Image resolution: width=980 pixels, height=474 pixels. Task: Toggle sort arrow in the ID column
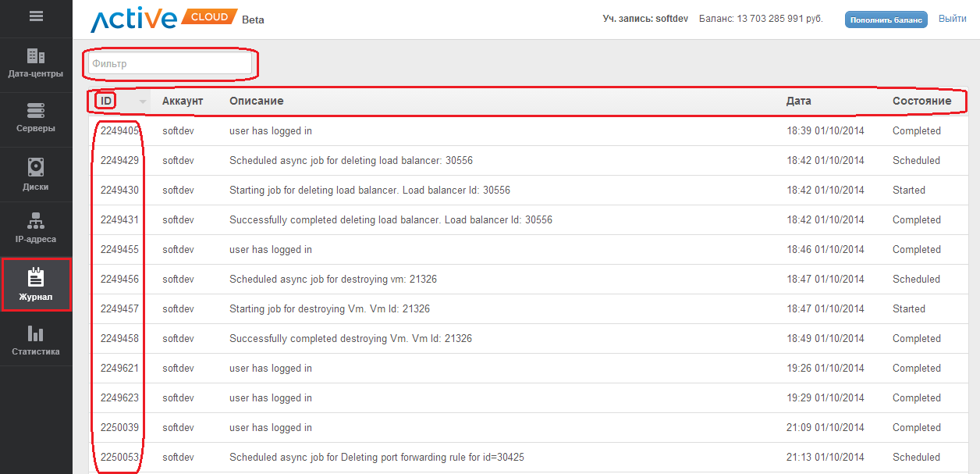(143, 102)
